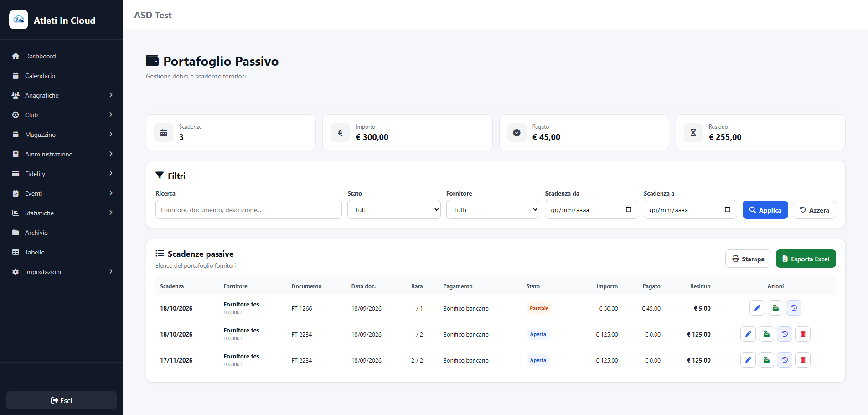Click the Impostazioni gear icon
This screenshot has height=415, width=868.
[15, 272]
